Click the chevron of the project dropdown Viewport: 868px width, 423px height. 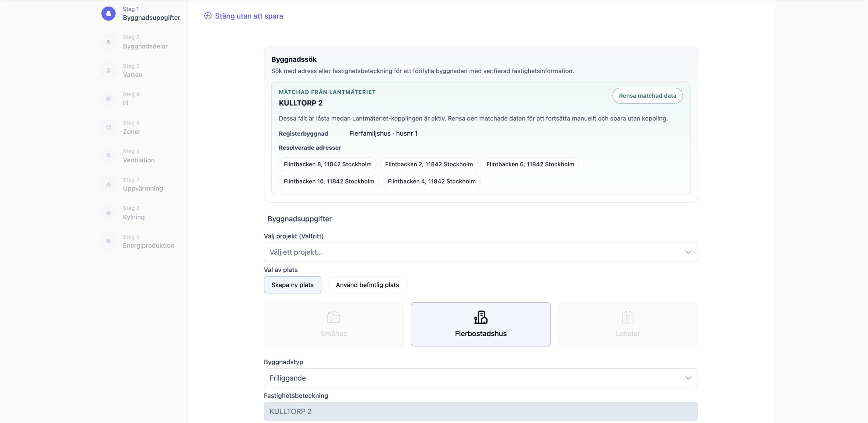click(688, 252)
